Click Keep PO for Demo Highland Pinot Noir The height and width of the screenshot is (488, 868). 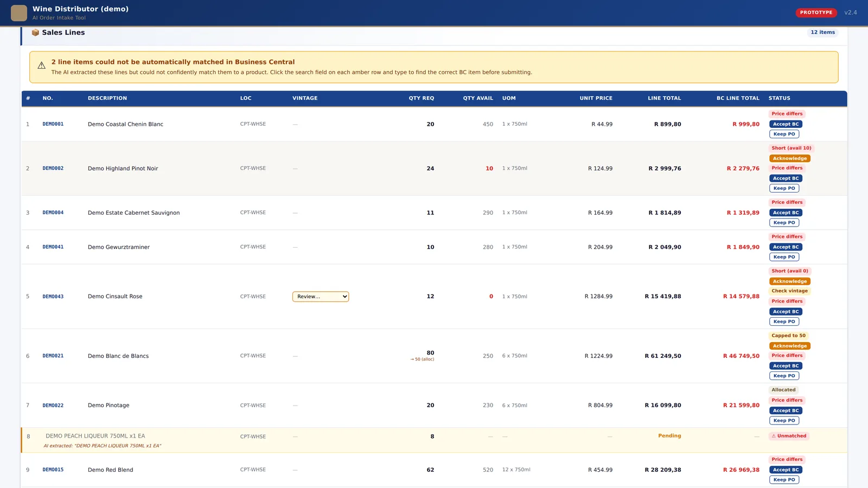(x=784, y=188)
